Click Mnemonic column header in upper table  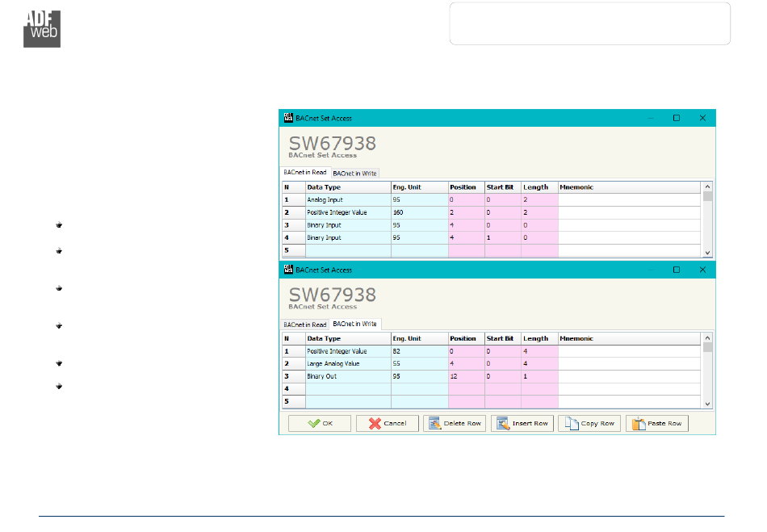[x=629, y=187]
